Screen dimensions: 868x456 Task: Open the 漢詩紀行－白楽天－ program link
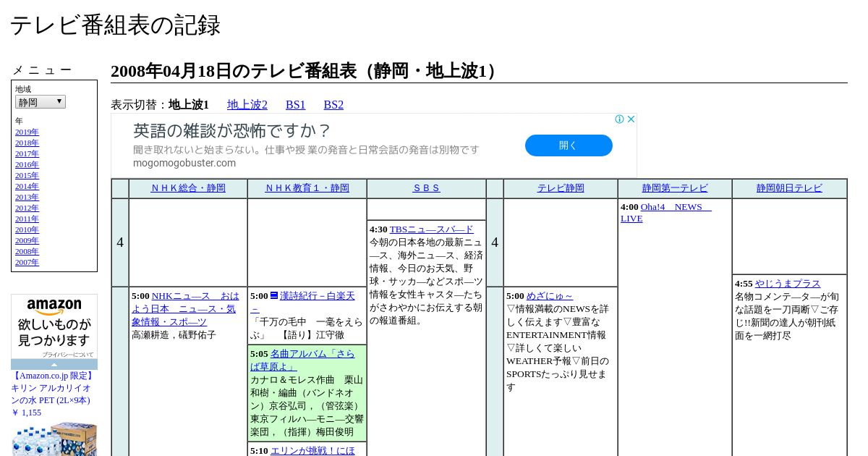(x=302, y=303)
